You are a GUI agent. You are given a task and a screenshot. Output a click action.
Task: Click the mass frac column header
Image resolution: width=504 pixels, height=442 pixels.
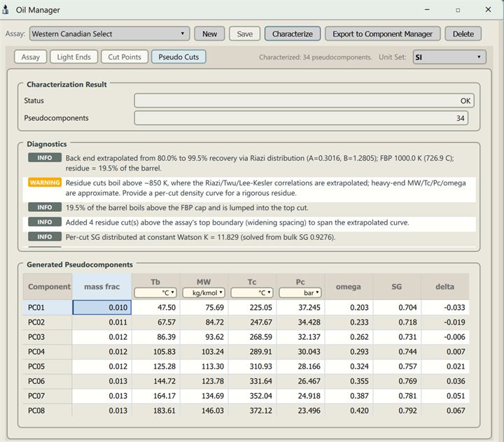[102, 287]
